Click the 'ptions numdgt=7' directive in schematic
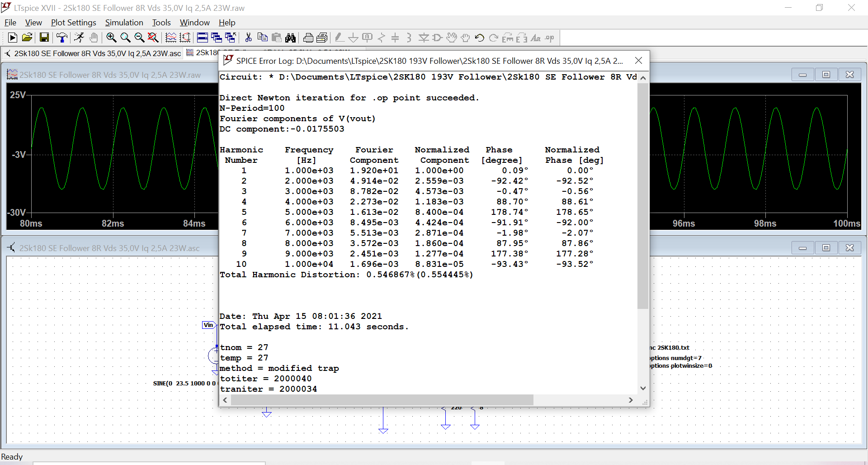Screen dimensions: 868x465 [676, 358]
